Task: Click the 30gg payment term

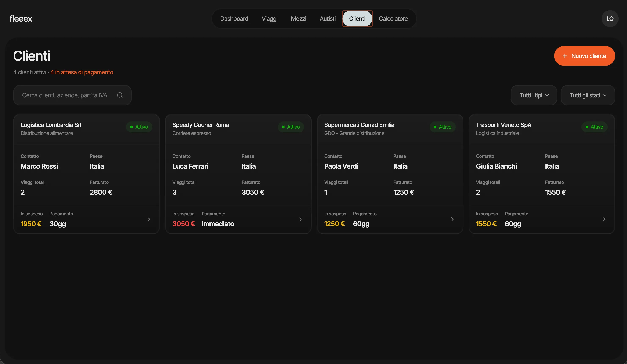Action: [x=58, y=224]
